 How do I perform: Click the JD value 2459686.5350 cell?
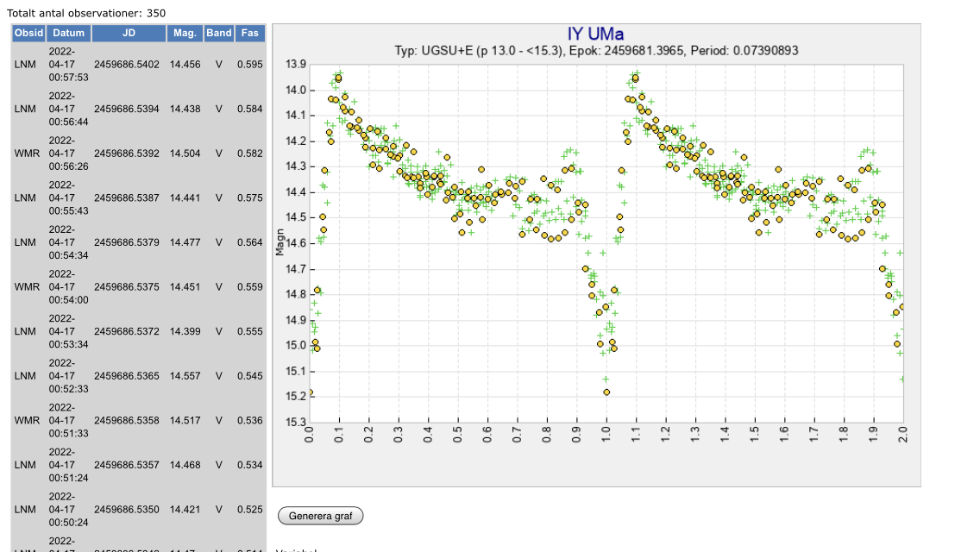click(127, 510)
